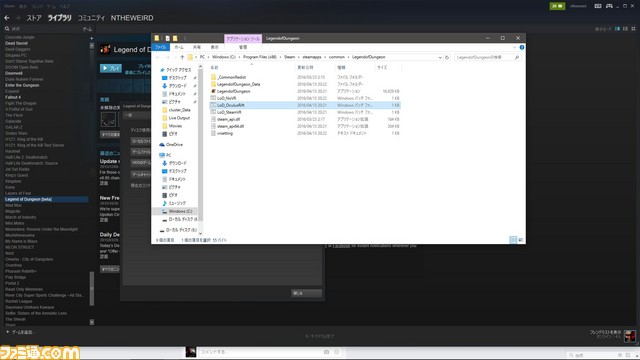Image resolution: width=640 pixels, height=360 pixels.
Task: Open the 表示 ribbon tab in Explorer
Action: click(215, 47)
